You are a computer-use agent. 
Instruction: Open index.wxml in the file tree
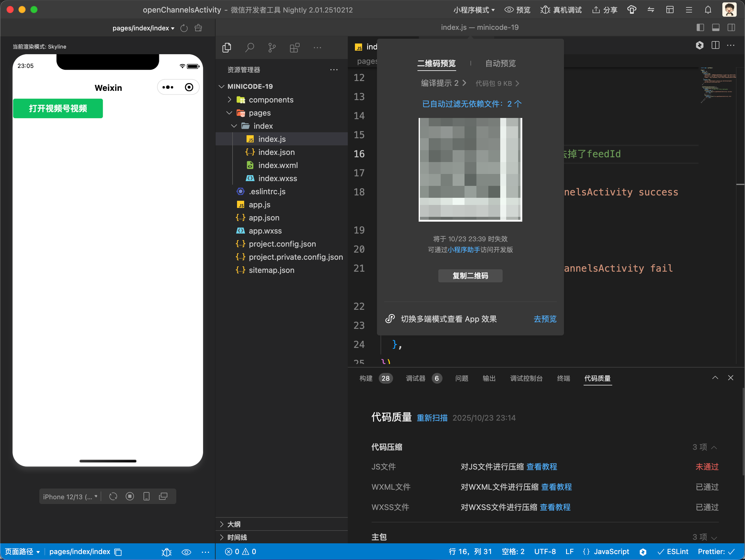tap(278, 165)
